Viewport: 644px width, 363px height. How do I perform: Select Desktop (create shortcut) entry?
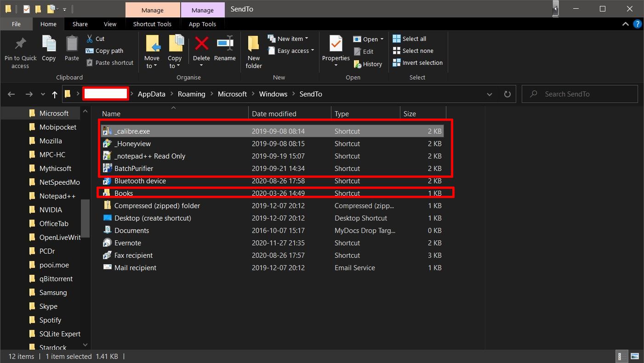coord(272,218)
